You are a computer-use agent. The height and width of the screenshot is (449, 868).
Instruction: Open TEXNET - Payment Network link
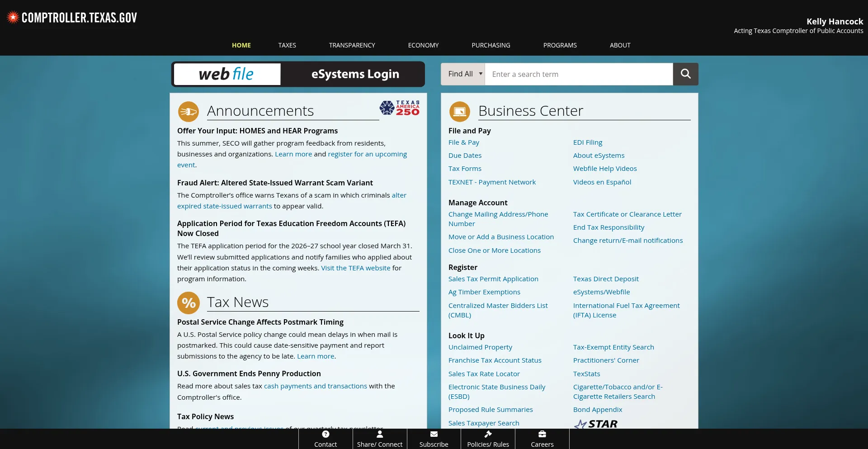click(492, 182)
